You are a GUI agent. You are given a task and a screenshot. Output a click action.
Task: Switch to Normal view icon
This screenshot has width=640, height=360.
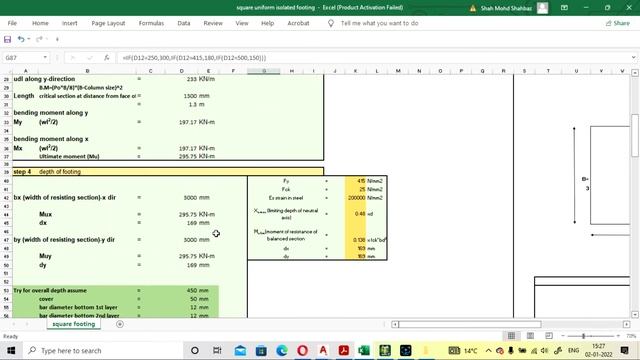pos(511,336)
